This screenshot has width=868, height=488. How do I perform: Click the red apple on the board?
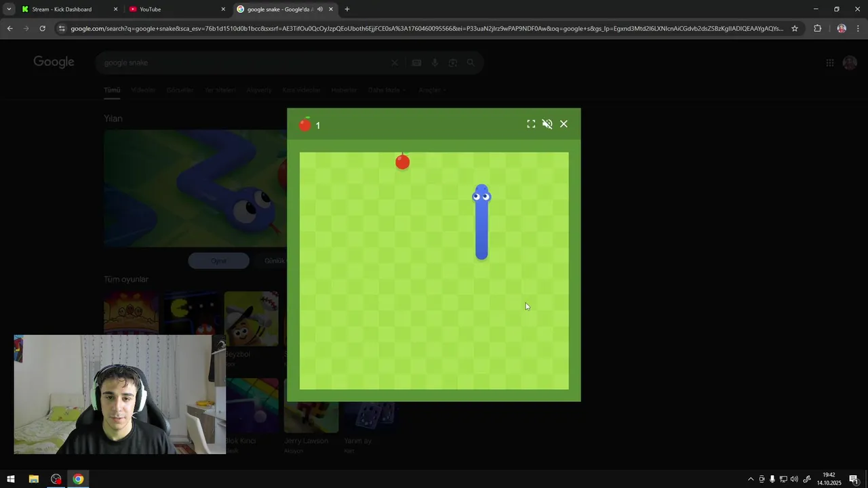point(402,161)
